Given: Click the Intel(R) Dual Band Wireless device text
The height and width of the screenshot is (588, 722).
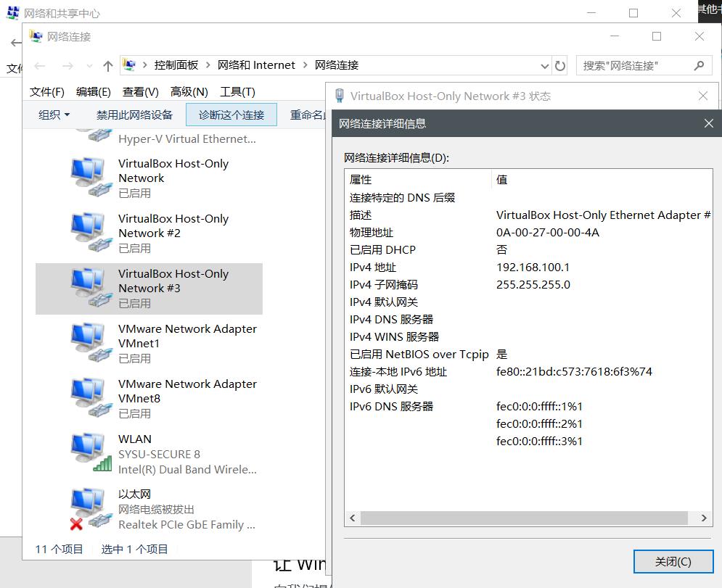Looking at the screenshot, I should coord(187,469).
